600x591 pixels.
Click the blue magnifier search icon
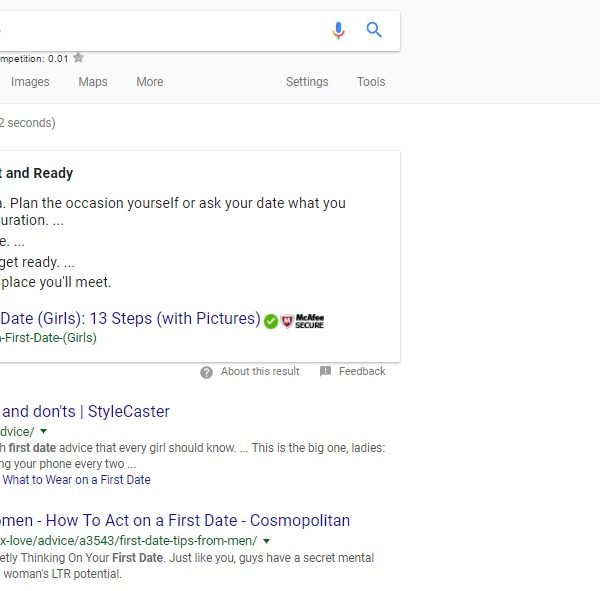[374, 29]
